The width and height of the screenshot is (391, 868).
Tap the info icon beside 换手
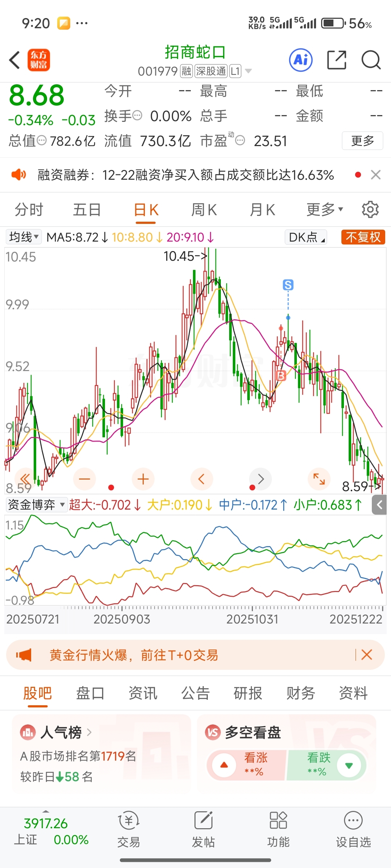(x=138, y=116)
